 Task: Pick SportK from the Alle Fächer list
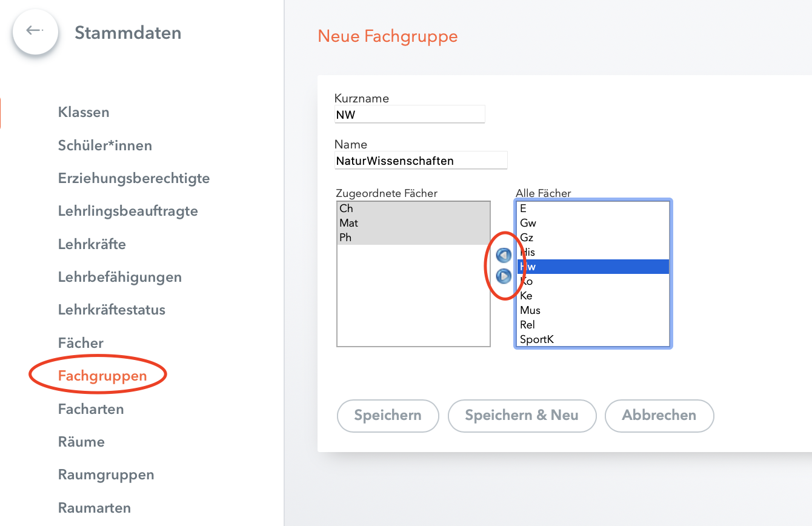tap(593, 339)
